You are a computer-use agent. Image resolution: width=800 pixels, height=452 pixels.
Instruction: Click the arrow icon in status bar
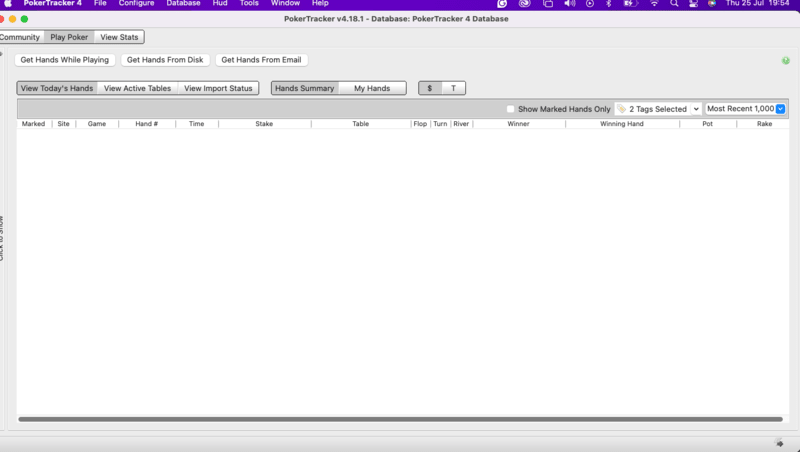pyautogui.click(x=779, y=443)
